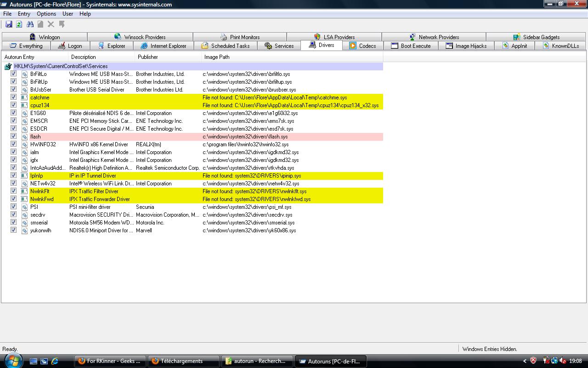Click the E1G60 driver file icon
The height and width of the screenshot is (368, 588).
click(x=25, y=113)
